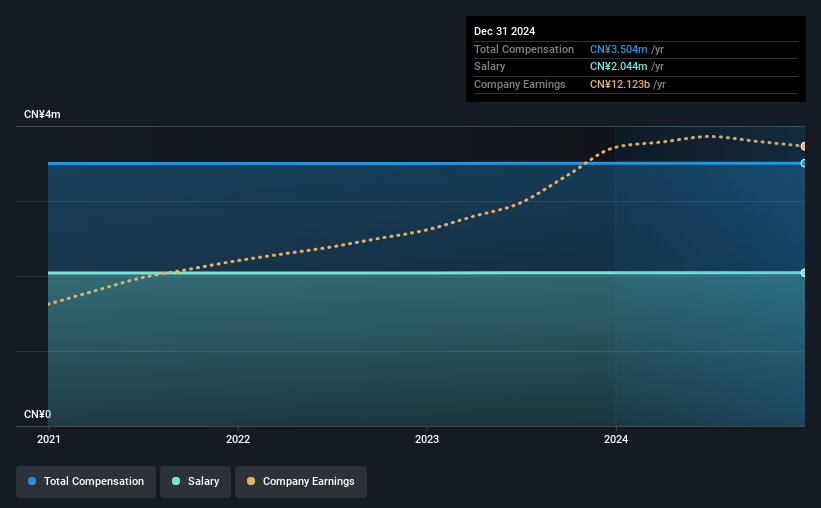Toggle the Total Compensation legend item
The image size is (821, 508).
pyautogui.click(x=86, y=481)
